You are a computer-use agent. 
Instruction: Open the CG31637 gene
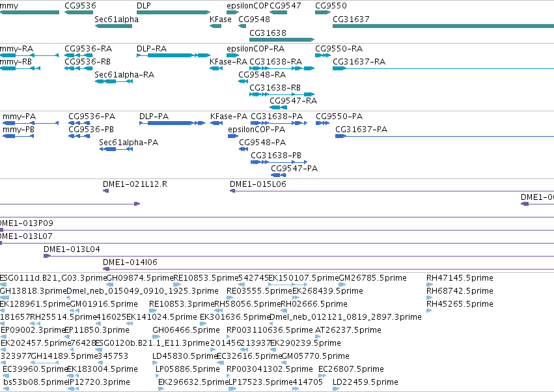pyautogui.click(x=443, y=26)
